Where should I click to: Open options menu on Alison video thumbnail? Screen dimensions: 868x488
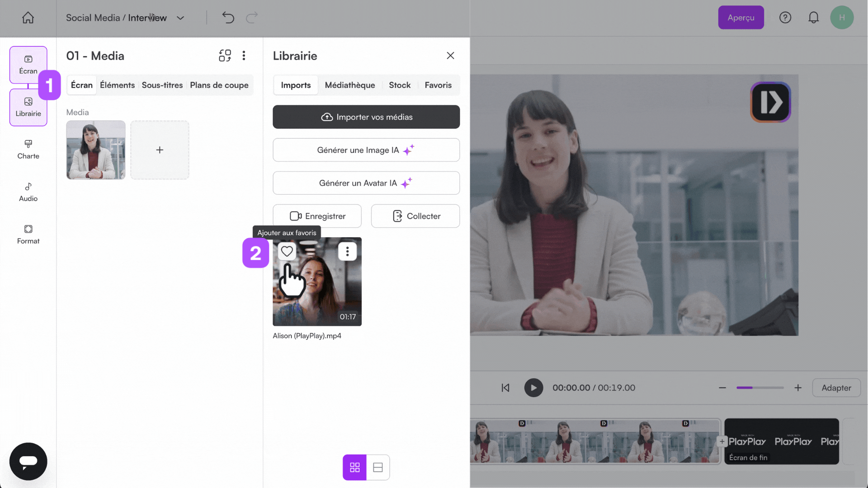(347, 251)
